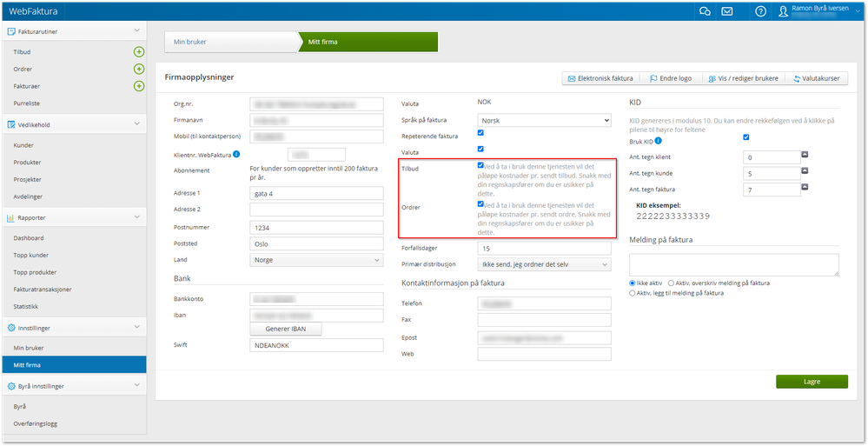Viewport: 868px width, 446px height.
Task: Open the help question mark icon
Action: point(760,11)
